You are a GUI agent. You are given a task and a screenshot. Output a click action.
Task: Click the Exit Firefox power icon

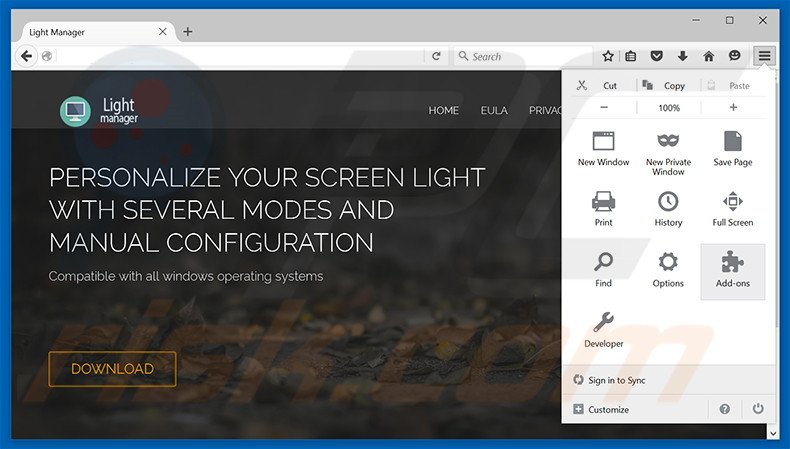[758, 409]
